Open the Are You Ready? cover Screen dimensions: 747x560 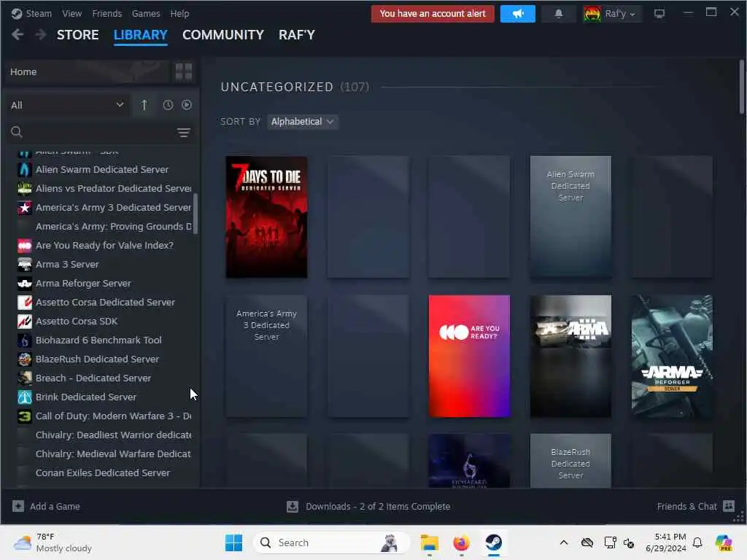point(469,356)
